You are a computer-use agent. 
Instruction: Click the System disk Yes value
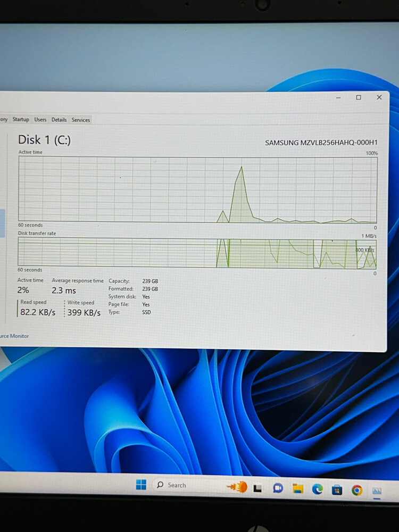(146, 296)
